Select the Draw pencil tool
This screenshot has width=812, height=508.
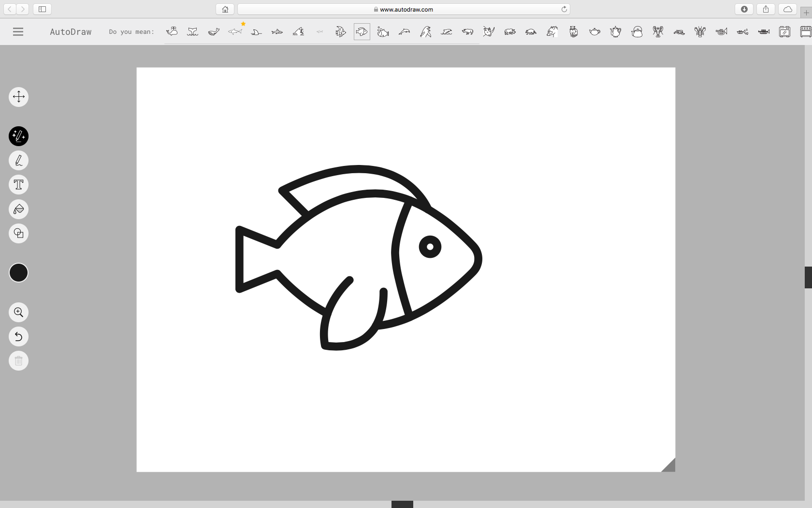18,160
